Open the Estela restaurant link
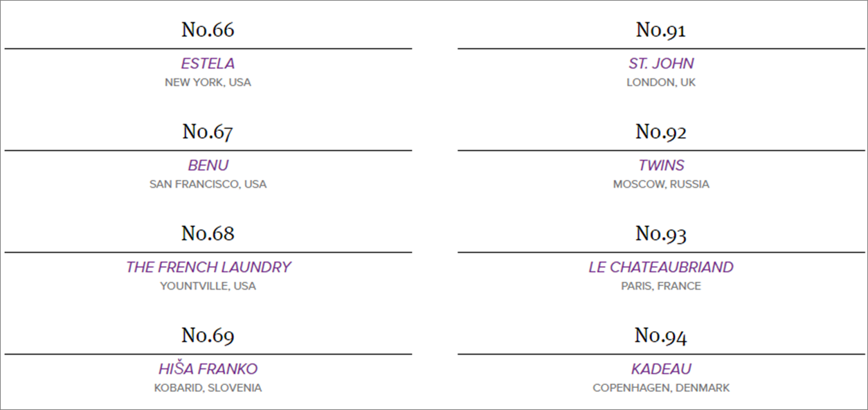The height and width of the screenshot is (410, 868). click(208, 64)
